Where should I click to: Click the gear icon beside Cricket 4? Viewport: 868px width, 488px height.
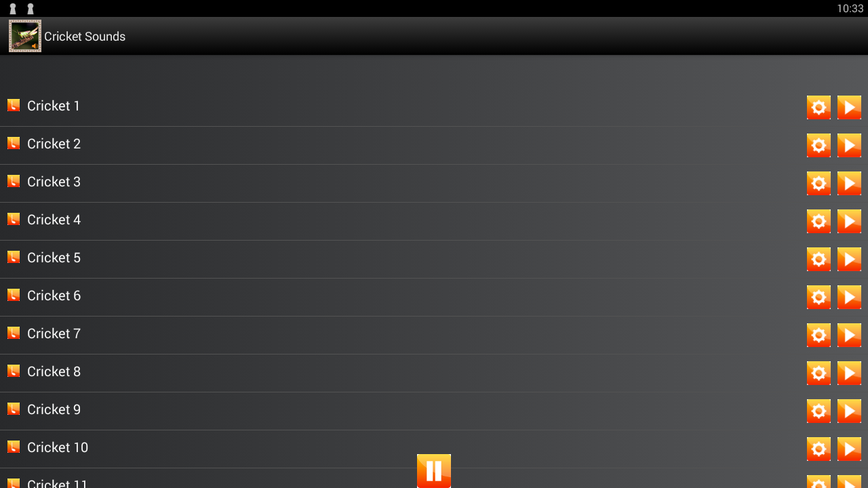point(818,221)
